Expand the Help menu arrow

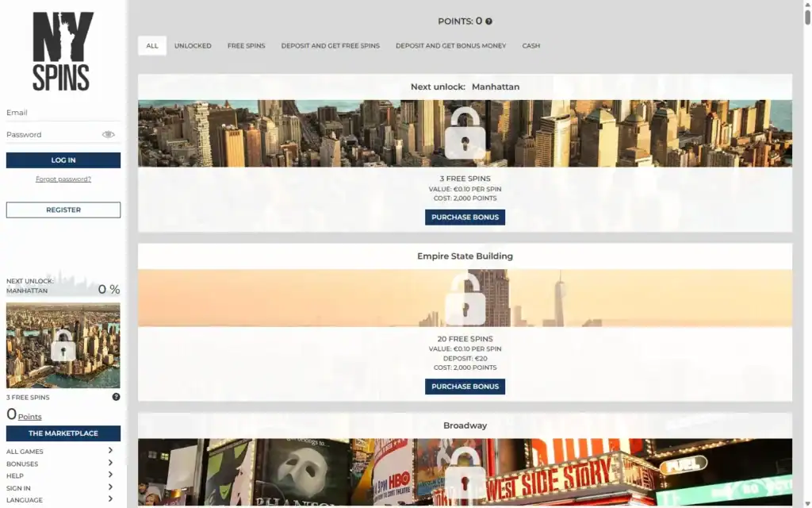tap(110, 475)
